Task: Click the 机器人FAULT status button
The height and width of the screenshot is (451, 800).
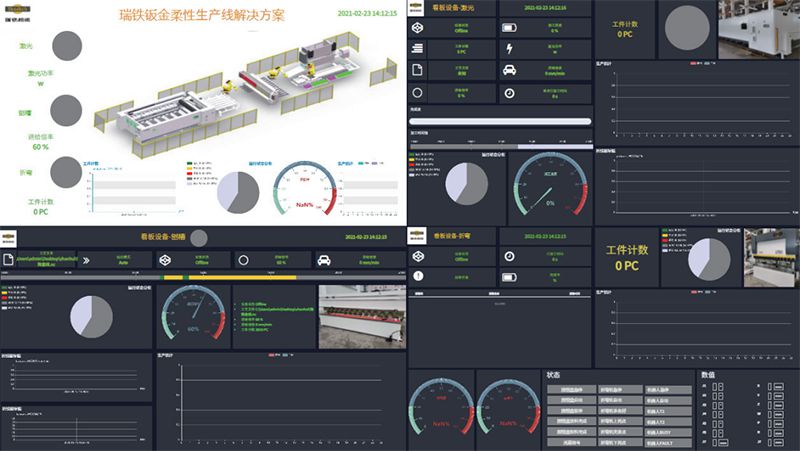Action: pos(669,442)
